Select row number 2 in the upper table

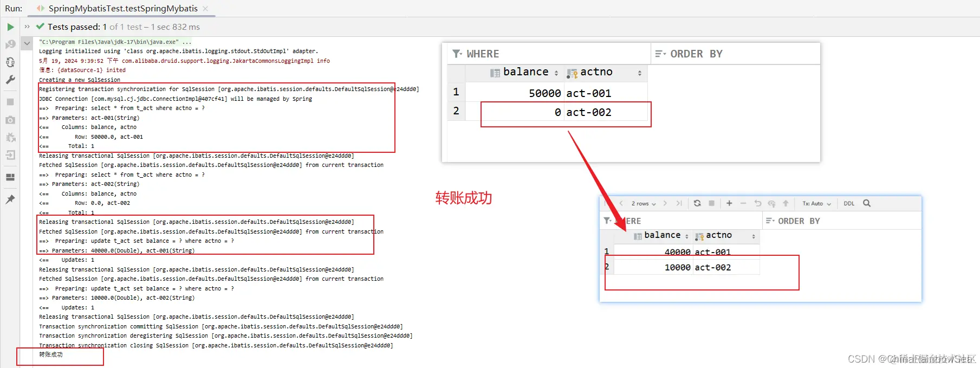(x=456, y=111)
